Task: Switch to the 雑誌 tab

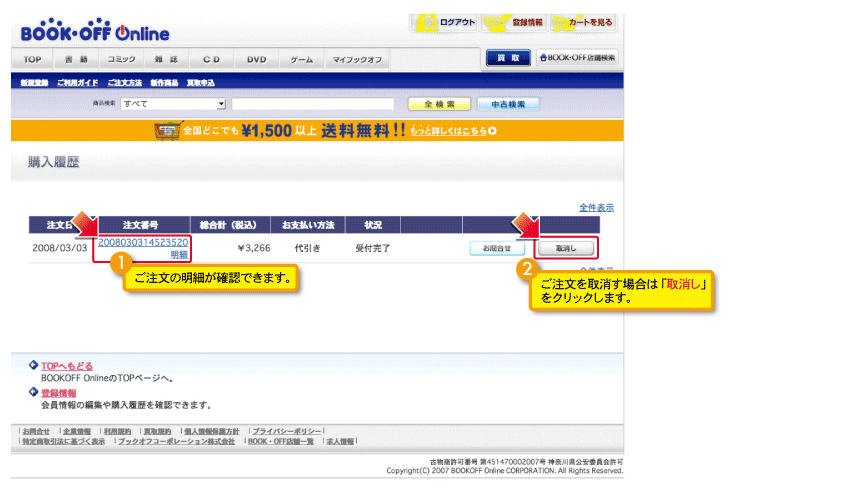Action: pyautogui.click(x=166, y=59)
